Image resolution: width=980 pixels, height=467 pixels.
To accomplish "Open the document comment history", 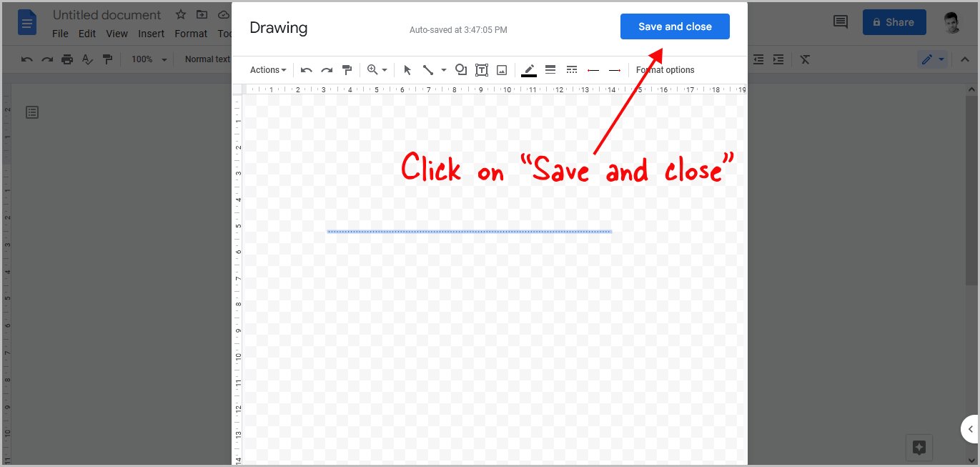I will 840,22.
